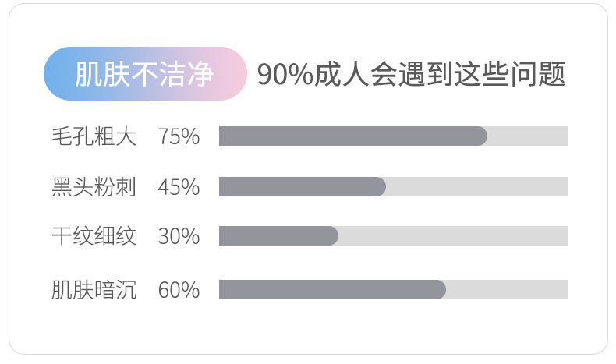Click the unfilled light section of 肌肤暗沉 bar
Screen dimensions: 616x364
[x=507, y=290]
